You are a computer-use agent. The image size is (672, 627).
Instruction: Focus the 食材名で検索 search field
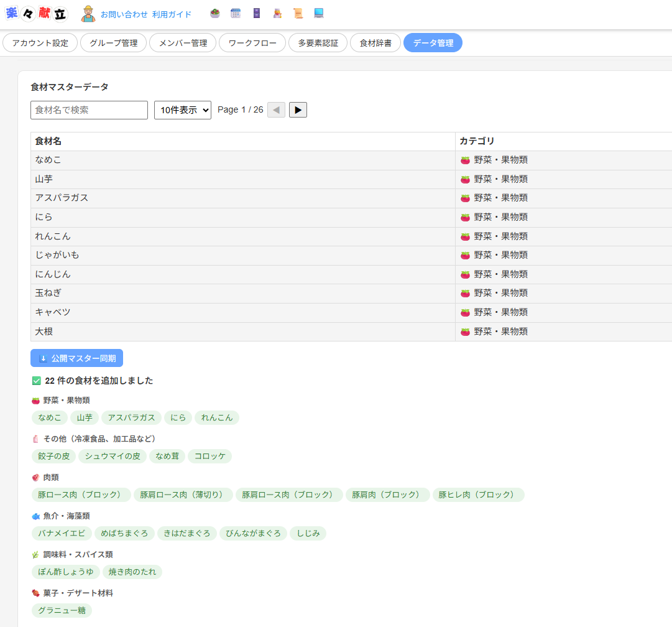[x=89, y=110]
